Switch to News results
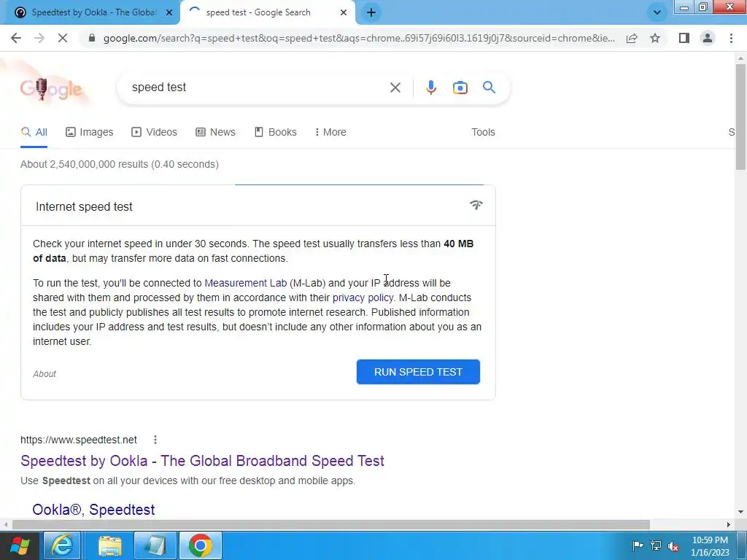Viewport: 747px width, 560px height. [216, 133]
